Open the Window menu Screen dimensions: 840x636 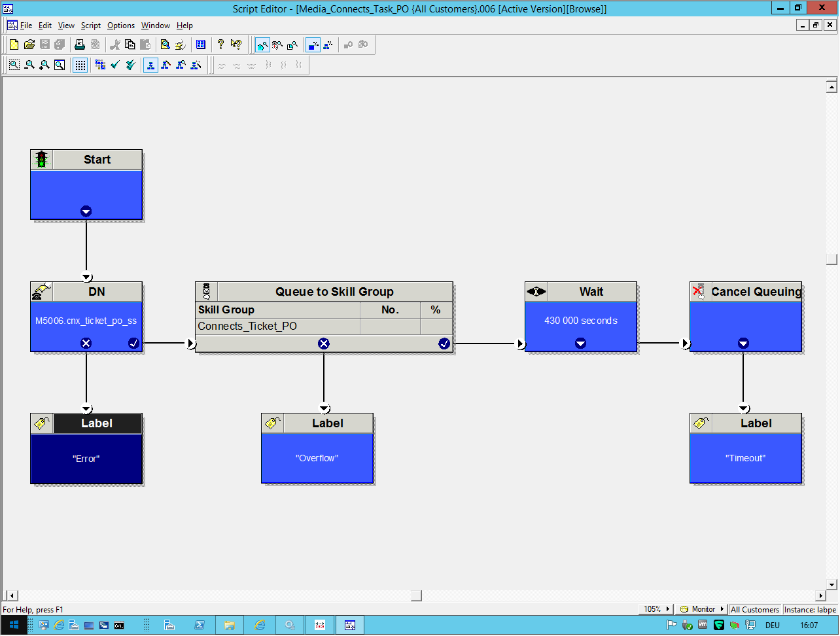point(156,26)
